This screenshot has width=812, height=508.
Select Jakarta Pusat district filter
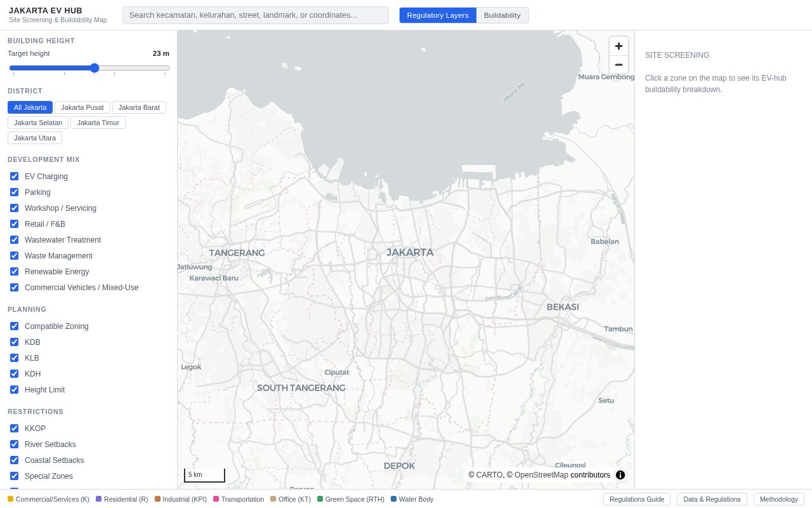[x=82, y=107]
